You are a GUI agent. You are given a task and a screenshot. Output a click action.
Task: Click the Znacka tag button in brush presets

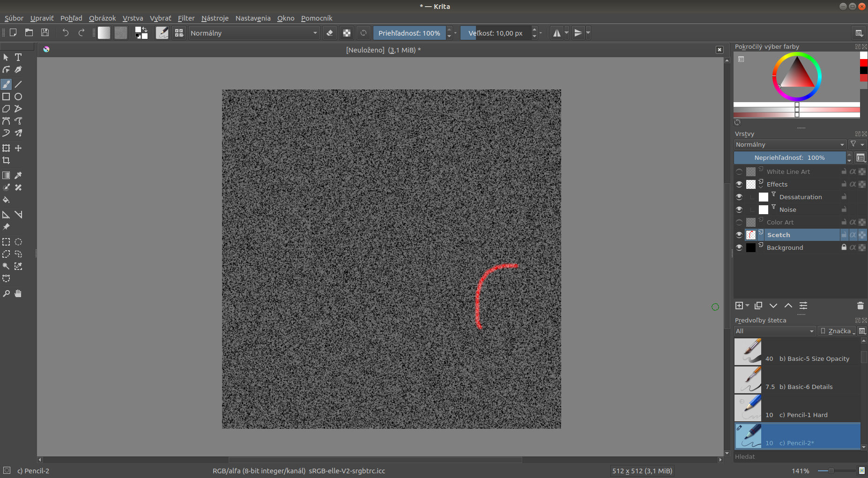838,331
